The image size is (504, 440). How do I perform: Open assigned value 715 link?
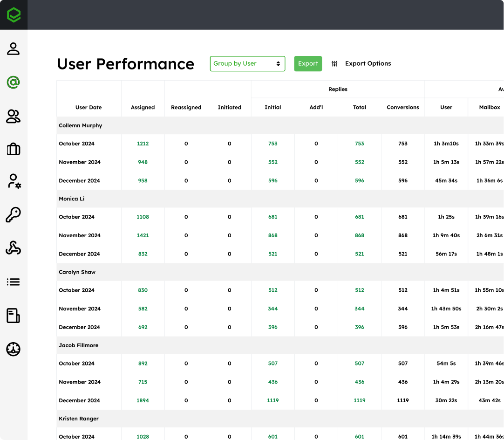(x=143, y=382)
